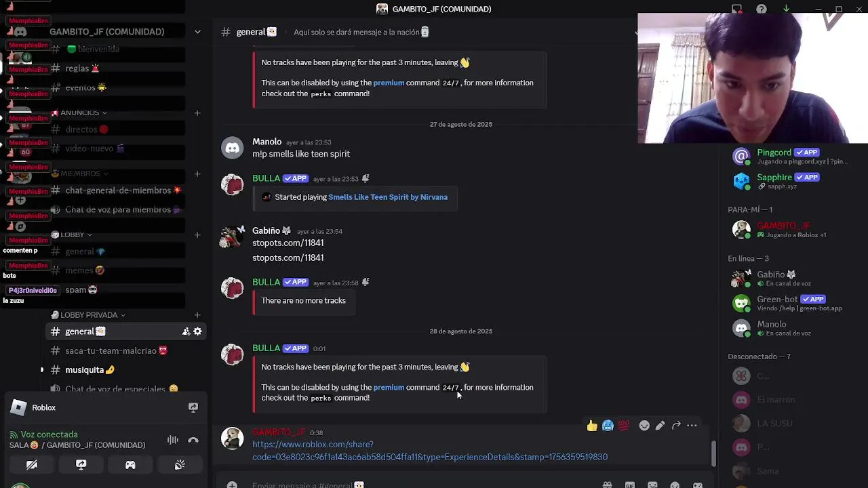Edit message using the pencil icon
The height and width of the screenshot is (488, 868).
click(x=660, y=426)
